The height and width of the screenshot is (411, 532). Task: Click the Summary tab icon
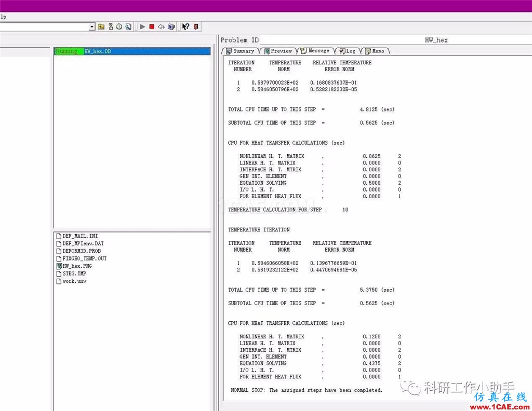(229, 51)
